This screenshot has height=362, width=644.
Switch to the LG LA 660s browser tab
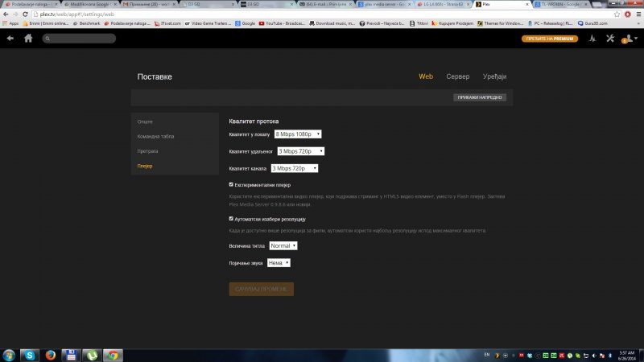(443, 4)
